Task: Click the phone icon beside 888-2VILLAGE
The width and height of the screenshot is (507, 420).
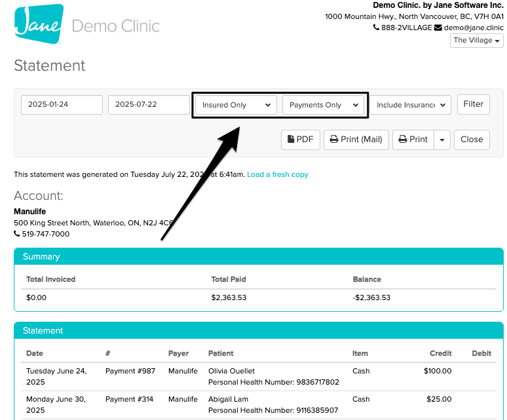Action: 376,28
